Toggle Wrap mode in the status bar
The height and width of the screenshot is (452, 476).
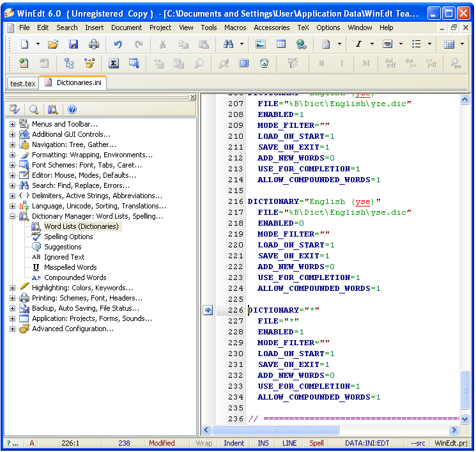pyautogui.click(x=204, y=443)
